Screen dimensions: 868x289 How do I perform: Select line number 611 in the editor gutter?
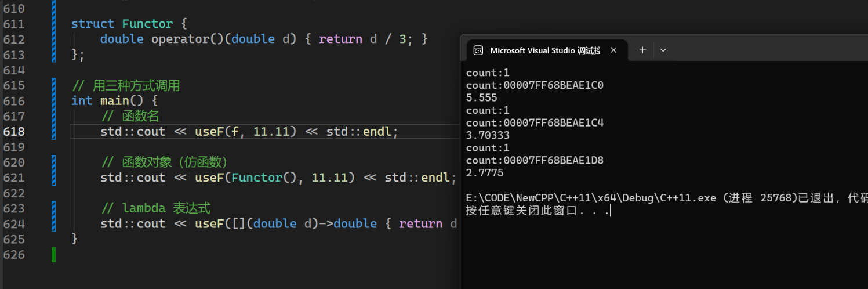(14, 24)
